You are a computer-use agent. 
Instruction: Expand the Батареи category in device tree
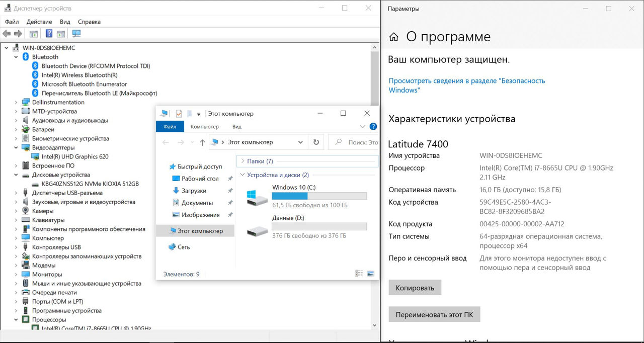[x=16, y=129]
